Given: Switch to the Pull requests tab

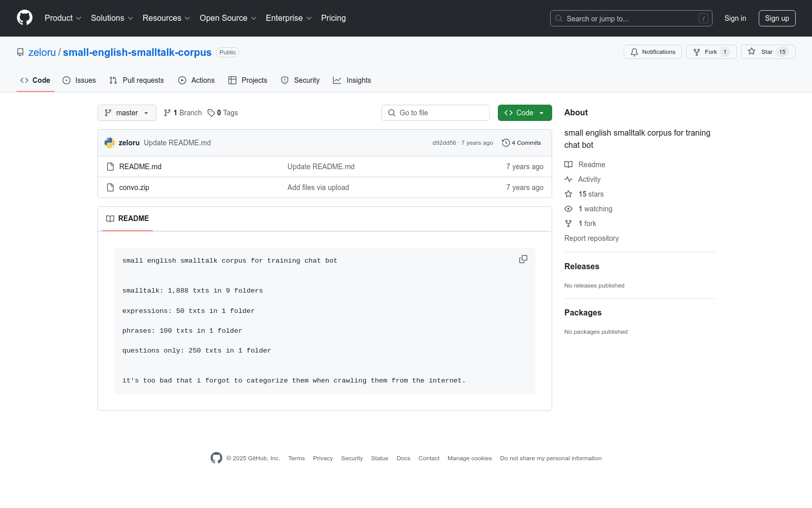Looking at the screenshot, I should (137, 80).
